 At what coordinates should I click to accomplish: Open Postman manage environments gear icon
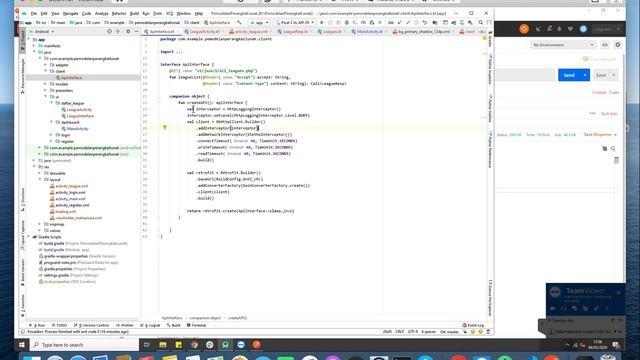(618, 45)
